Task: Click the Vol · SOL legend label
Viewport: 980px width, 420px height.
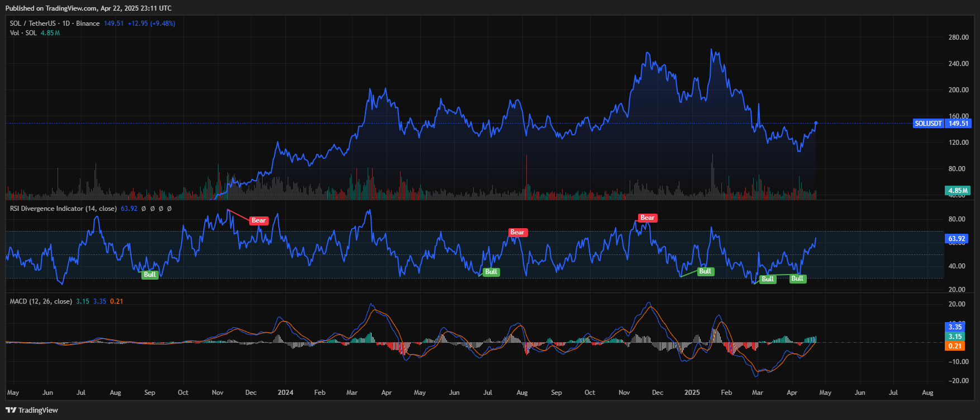Action: pyautogui.click(x=23, y=33)
